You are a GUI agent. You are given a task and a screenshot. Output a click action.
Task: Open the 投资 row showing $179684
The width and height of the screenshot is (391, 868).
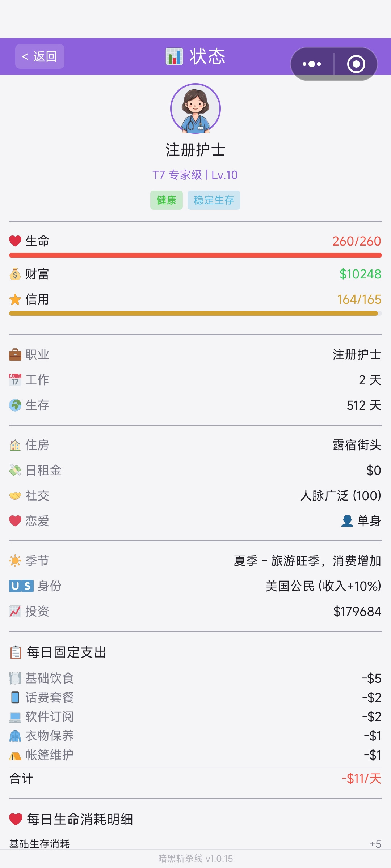coord(195,611)
